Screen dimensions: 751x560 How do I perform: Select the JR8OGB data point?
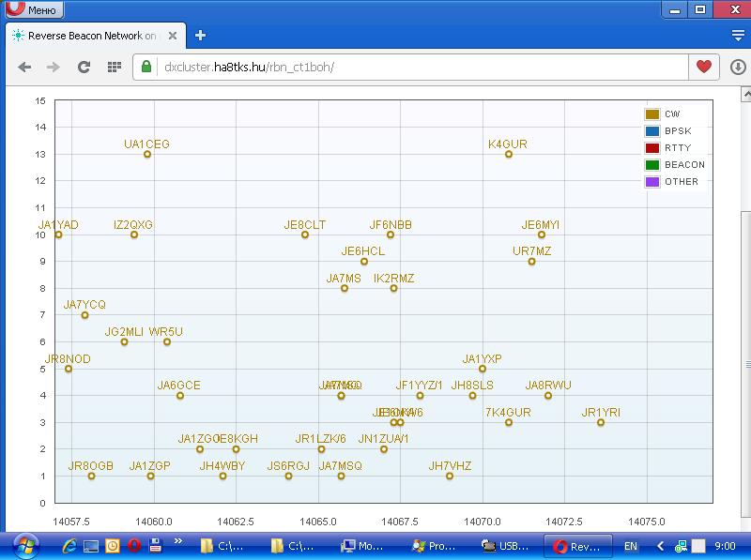91,476
